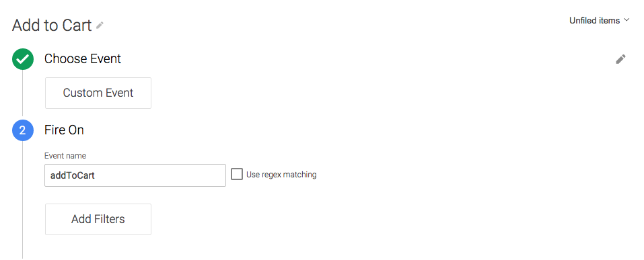644x260 pixels.
Task: Open the Choose Event step heading
Action: coord(83,59)
